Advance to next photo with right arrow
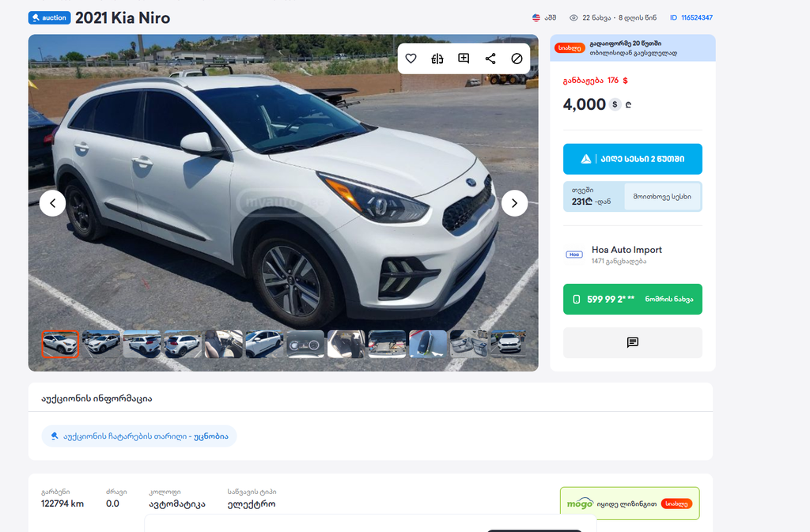The width and height of the screenshot is (810, 532). (514, 203)
